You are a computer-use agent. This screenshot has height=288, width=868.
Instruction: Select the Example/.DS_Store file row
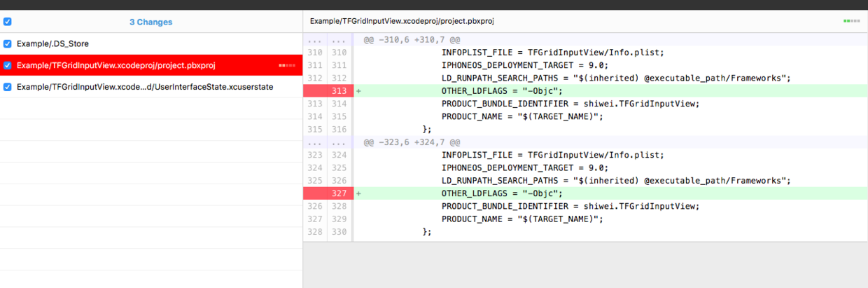pyautogui.click(x=151, y=43)
